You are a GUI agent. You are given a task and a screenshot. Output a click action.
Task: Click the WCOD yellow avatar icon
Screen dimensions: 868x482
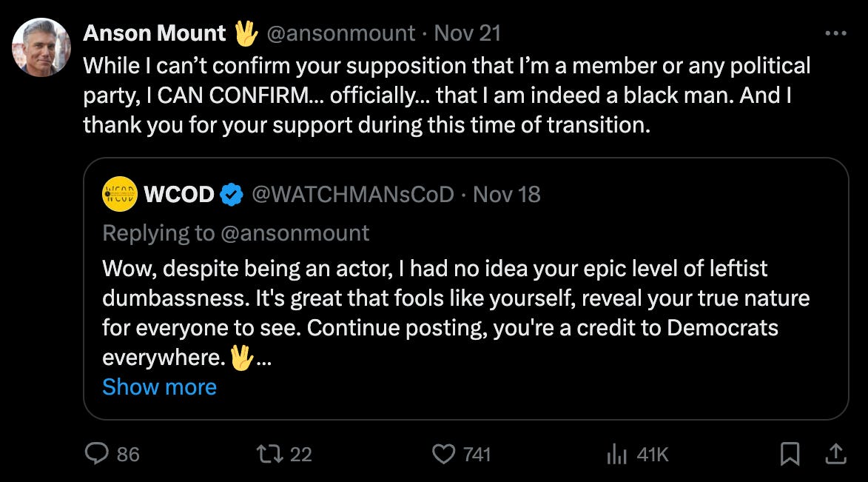120,195
